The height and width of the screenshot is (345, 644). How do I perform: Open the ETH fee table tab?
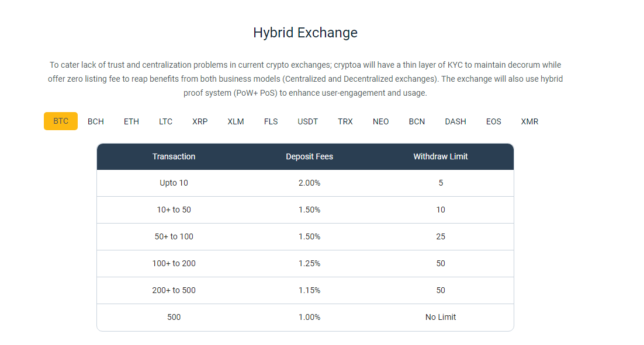tap(131, 121)
